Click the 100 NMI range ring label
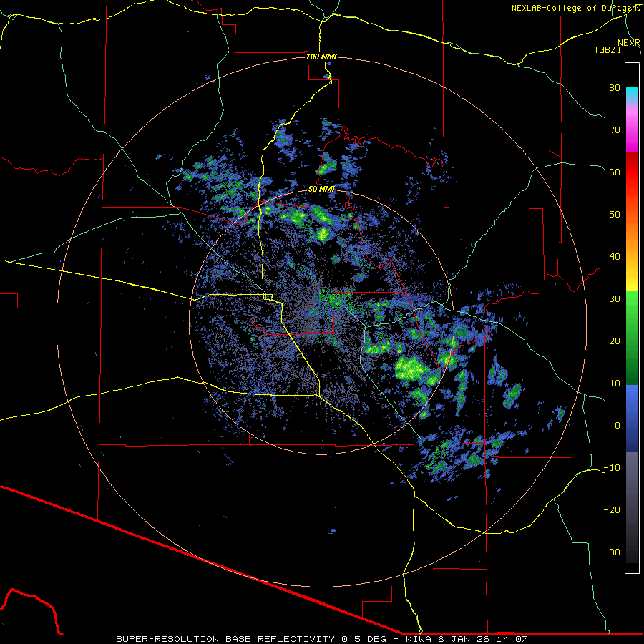 [x=321, y=57]
